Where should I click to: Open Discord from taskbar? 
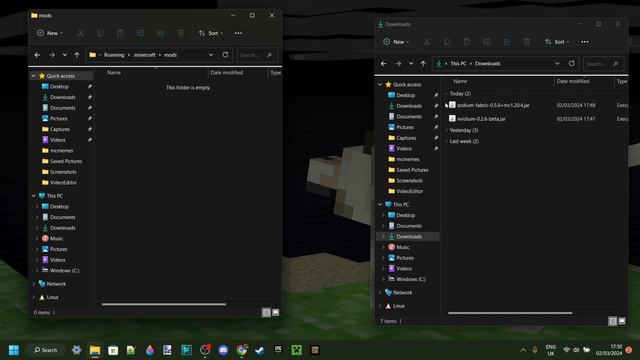223,350
